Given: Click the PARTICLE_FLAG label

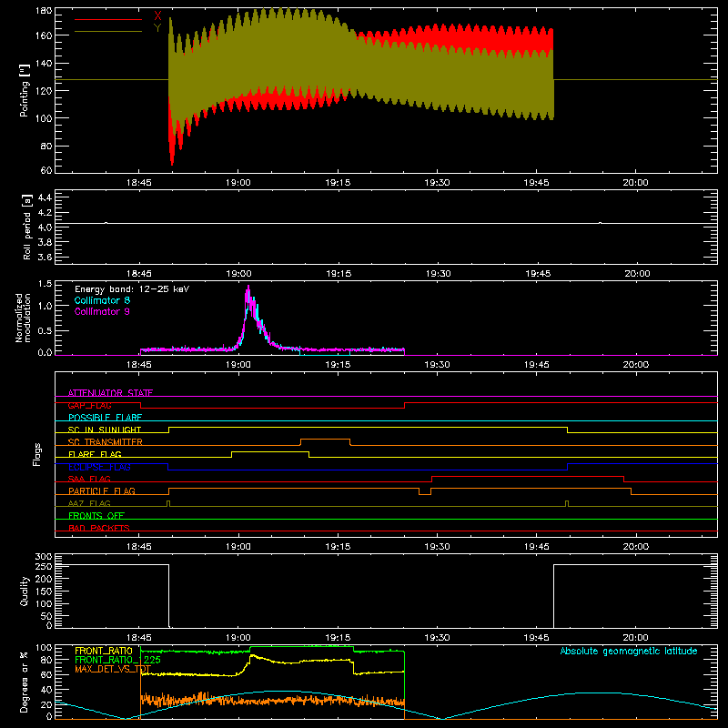Looking at the screenshot, I should coord(102,490).
